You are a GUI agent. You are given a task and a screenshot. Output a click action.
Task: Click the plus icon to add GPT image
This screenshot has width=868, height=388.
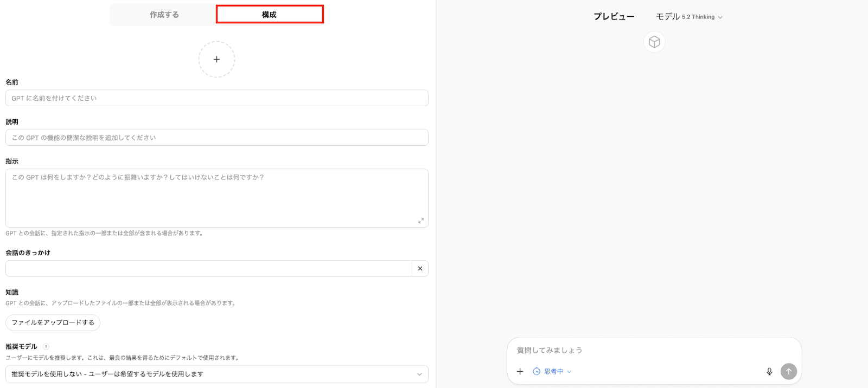point(216,60)
